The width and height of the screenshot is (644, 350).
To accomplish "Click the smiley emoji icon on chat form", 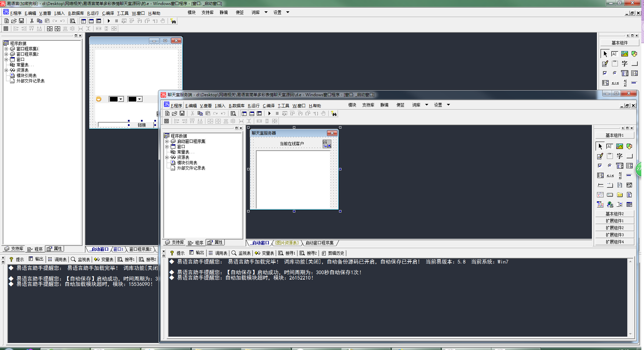I will pyautogui.click(x=99, y=99).
